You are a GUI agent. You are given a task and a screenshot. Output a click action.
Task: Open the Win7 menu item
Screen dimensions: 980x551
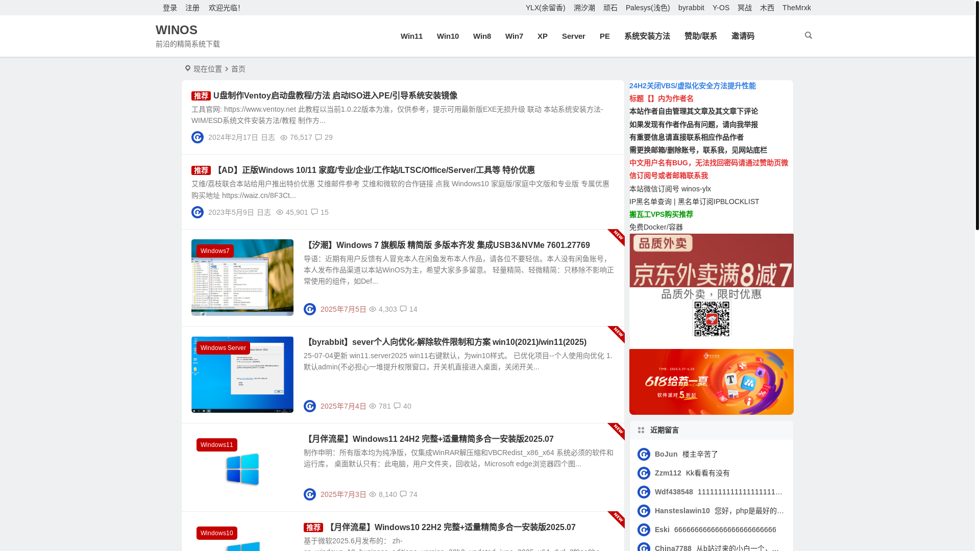(514, 36)
